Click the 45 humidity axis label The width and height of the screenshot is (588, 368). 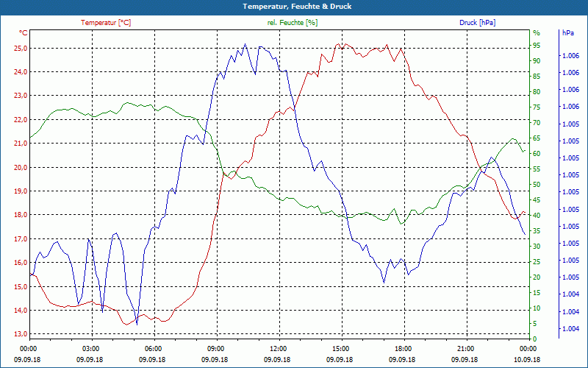(537, 200)
